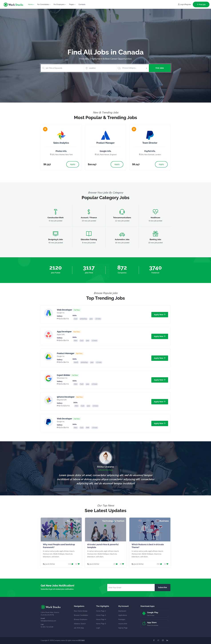Expand the For Candidates menu
The height and width of the screenshot is (644, 211).
click(44, 4)
